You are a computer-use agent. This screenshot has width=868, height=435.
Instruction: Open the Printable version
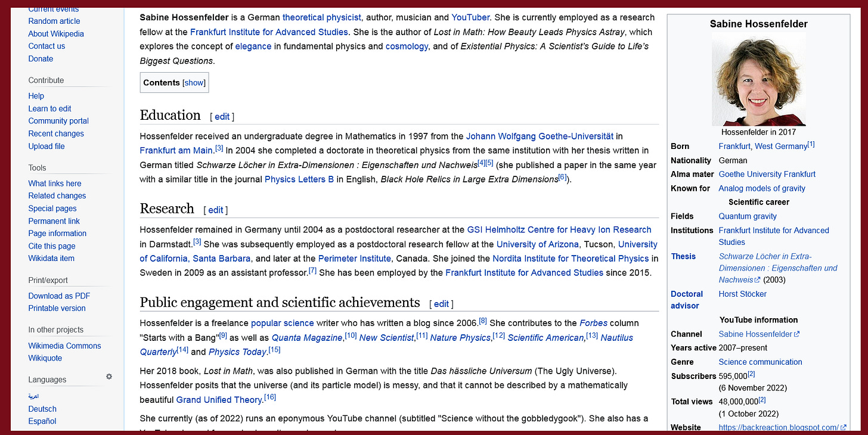tap(57, 308)
